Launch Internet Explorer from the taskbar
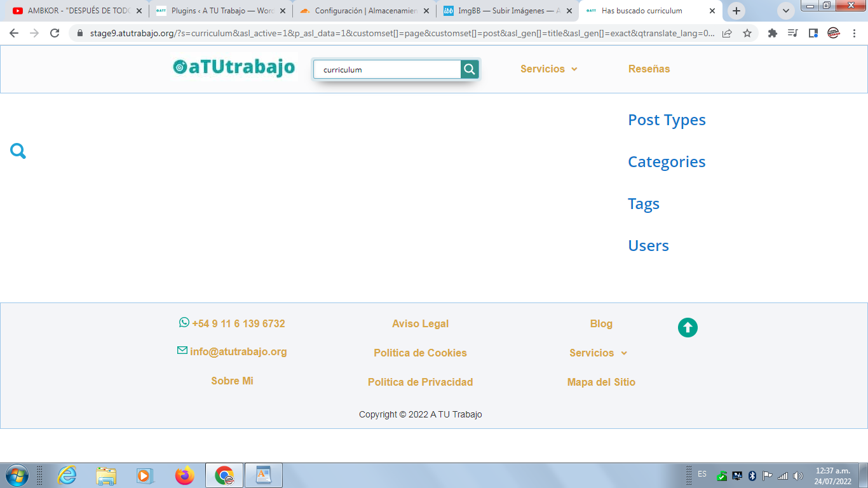868x488 pixels. point(67,475)
